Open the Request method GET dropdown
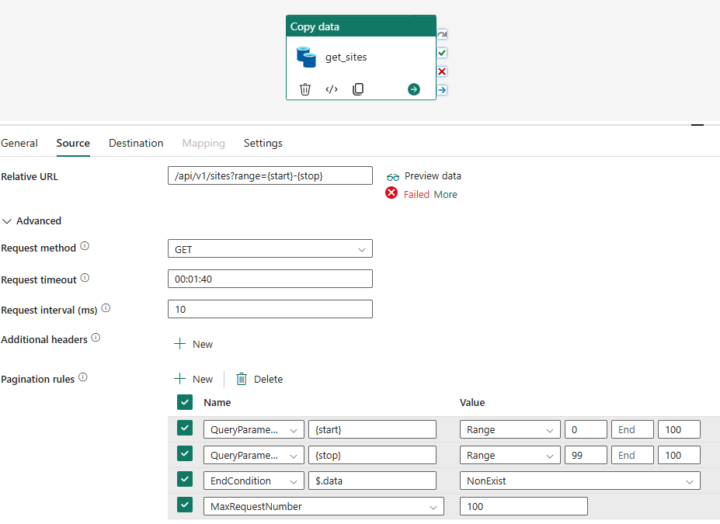 [270, 249]
